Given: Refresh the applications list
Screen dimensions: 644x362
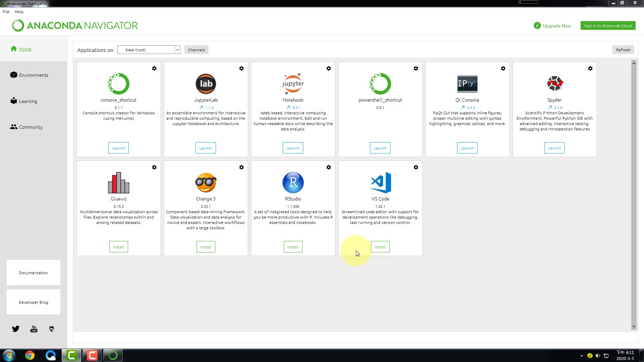Looking at the screenshot, I should (623, 50).
